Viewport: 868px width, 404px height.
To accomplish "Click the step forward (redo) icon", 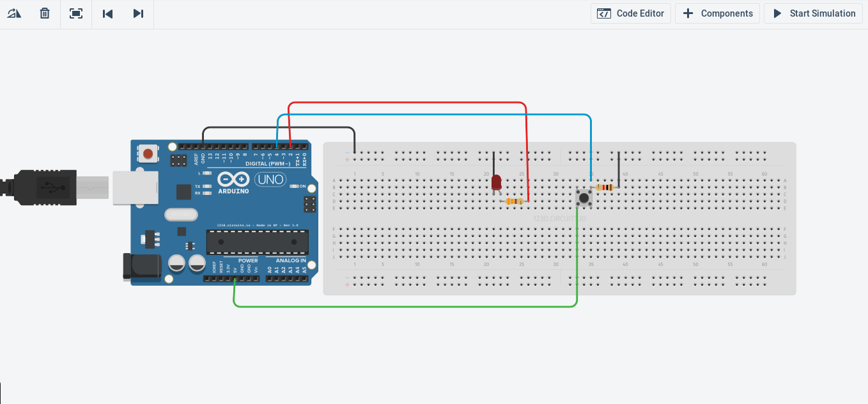I will pyautogui.click(x=138, y=13).
